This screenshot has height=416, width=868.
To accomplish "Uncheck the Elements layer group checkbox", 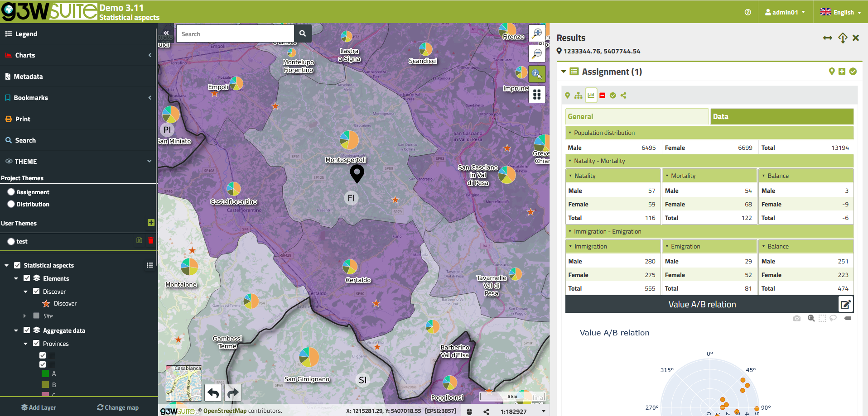I will pyautogui.click(x=27, y=278).
